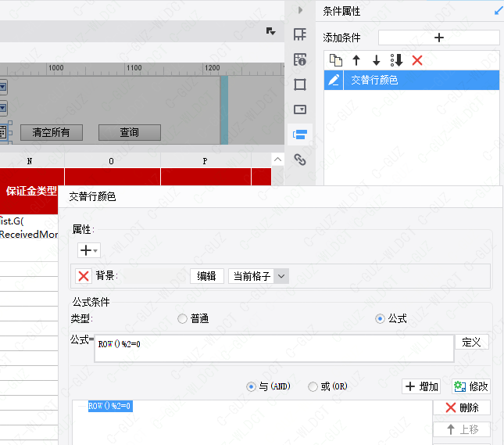
Task: Delete the selected condition with the red X
Action: [x=417, y=60]
